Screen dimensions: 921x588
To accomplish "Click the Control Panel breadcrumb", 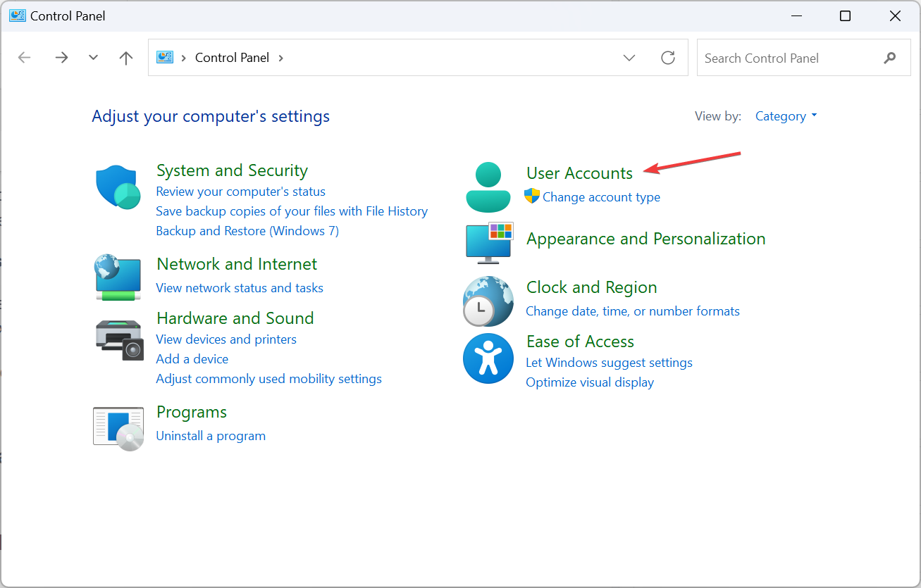I will coord(232,58).
